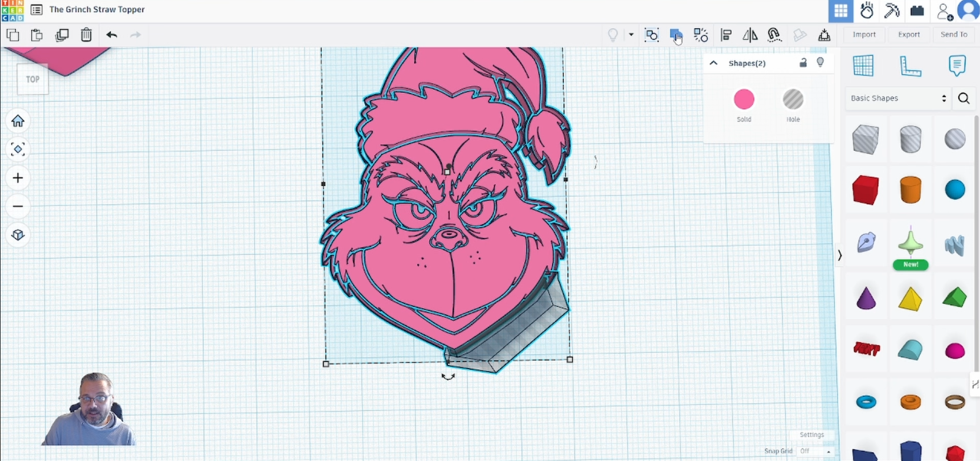Open the Export menu
The height and width of the screenshot is (461, 980).
[x=909, y=35]
